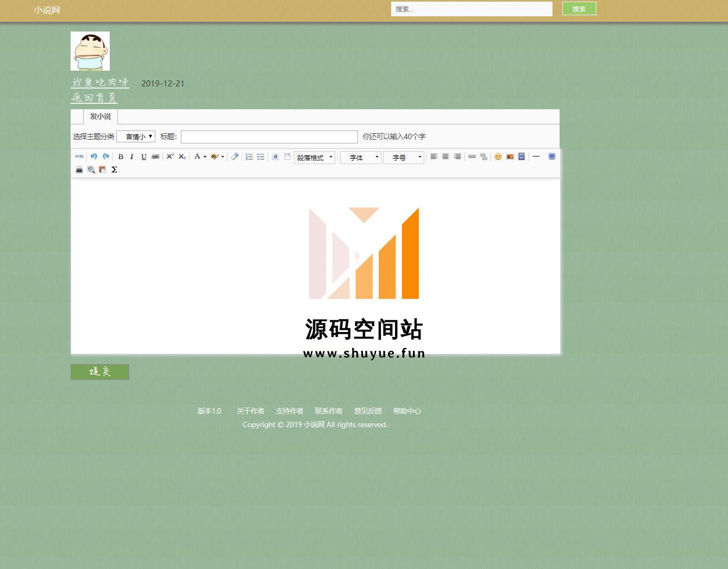The width and height of the screenshot is (728, 569).
Task: Open highlight color dropdown arrow
Action: 223,157
